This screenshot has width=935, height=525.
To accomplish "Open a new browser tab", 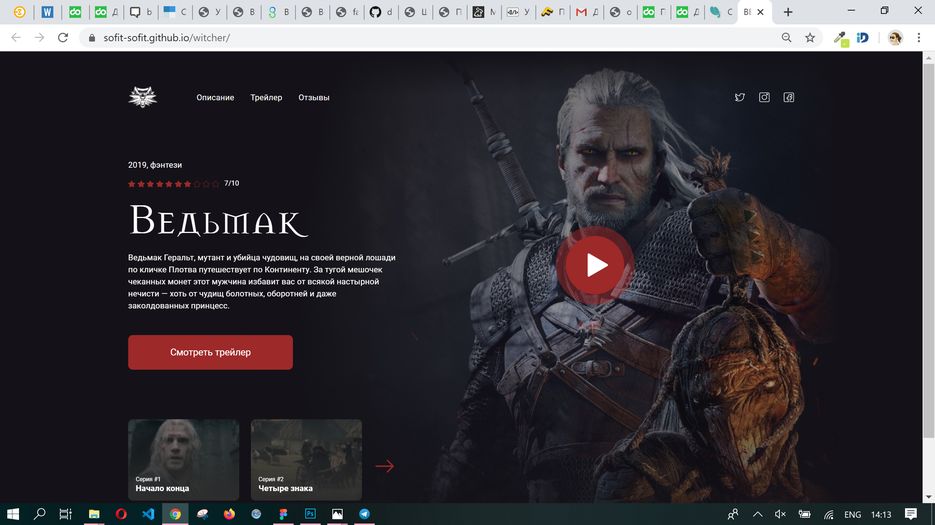I will pyautogui.click(x=788, y=12).
